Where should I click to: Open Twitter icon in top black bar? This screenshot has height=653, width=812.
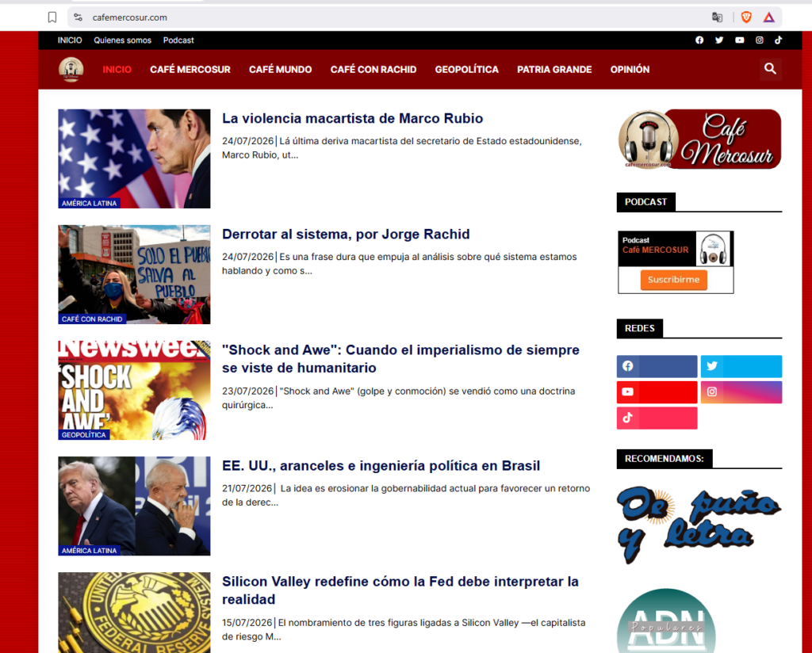click(719, 40)
